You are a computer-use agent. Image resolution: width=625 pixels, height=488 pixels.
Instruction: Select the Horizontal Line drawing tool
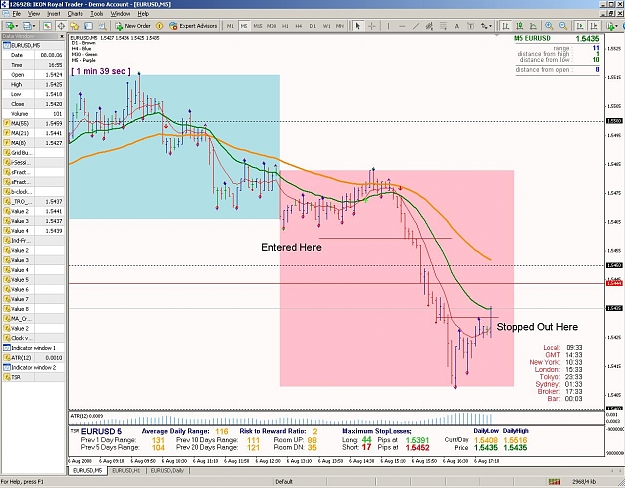[402, 26]
